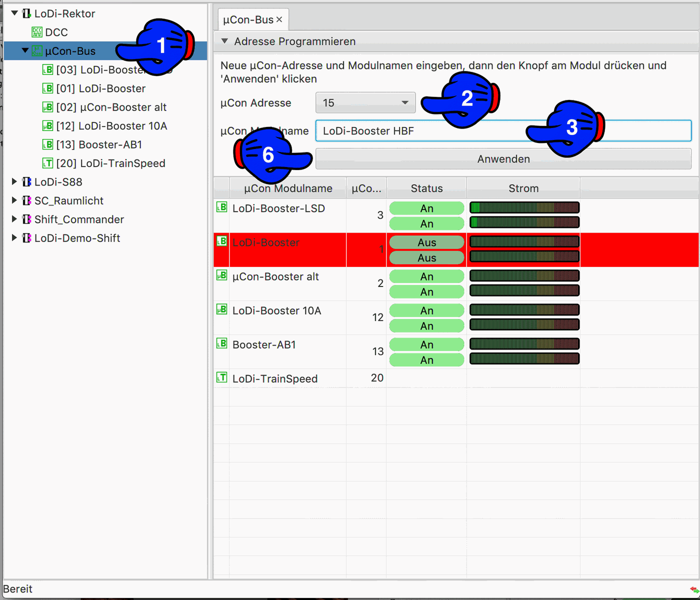Expand the Shift_Commander tree node

[x=14, y=219]
